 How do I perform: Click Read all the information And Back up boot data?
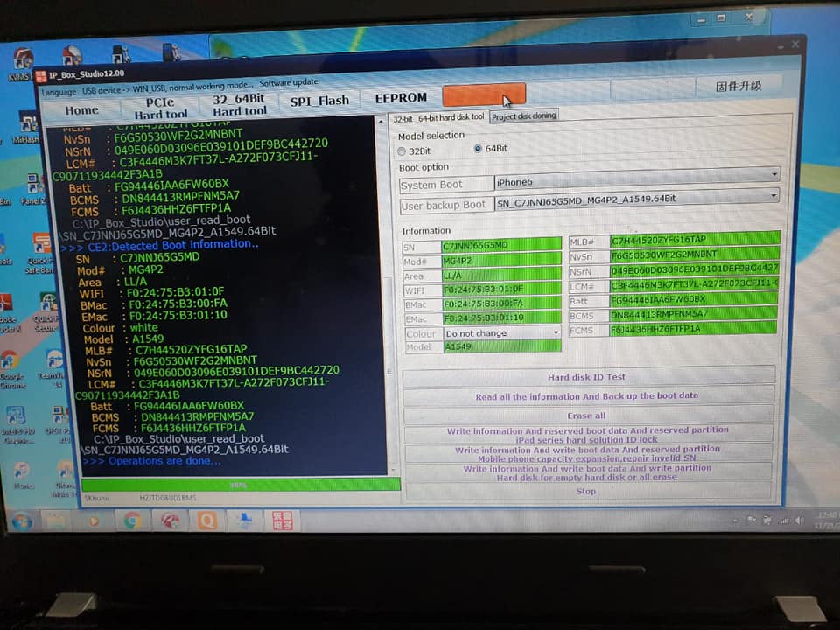(x=588, y=396)
